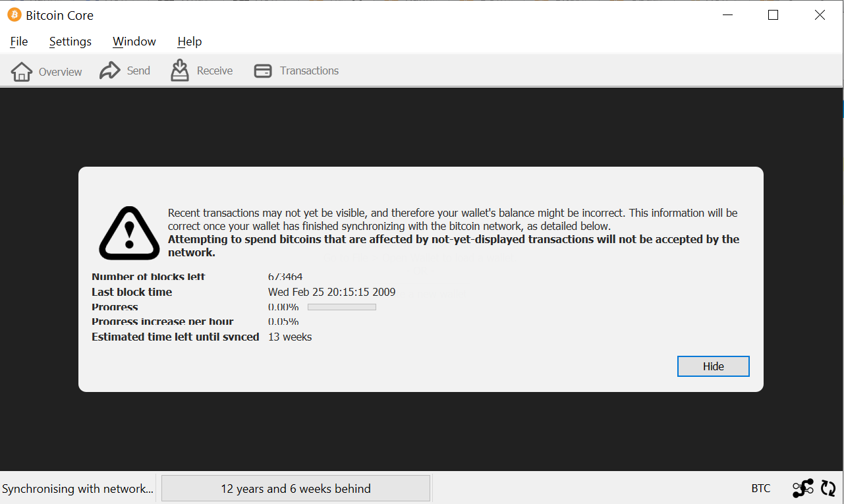
Task: Click the BTC unit selector
Action: pyautogui.click(x=761, y=488)
